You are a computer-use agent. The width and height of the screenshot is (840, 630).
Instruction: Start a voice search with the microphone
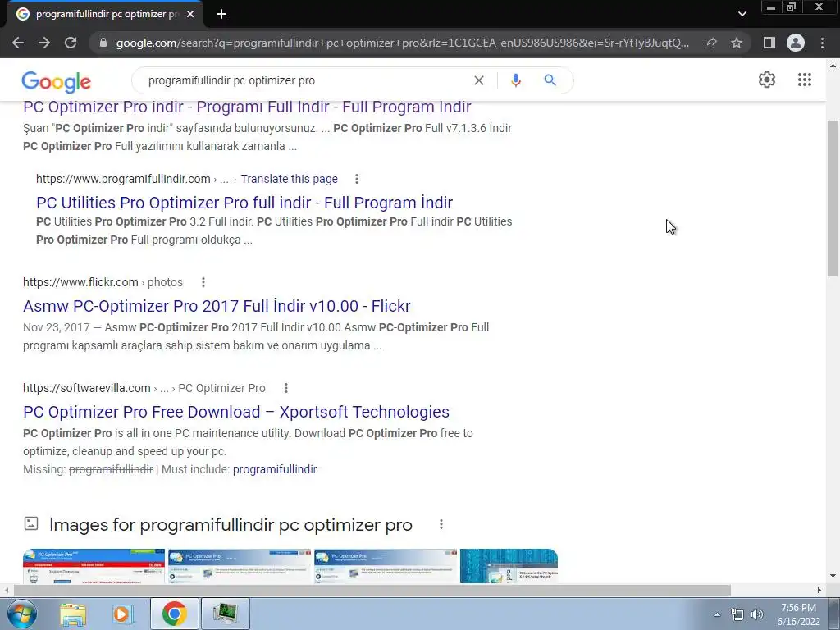(515, 80)
